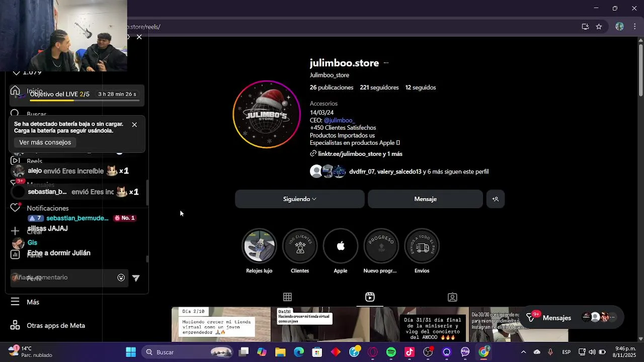The image size is (644, 362).
Task: Open the weather widget 14°C
Action: coord(30,352)
